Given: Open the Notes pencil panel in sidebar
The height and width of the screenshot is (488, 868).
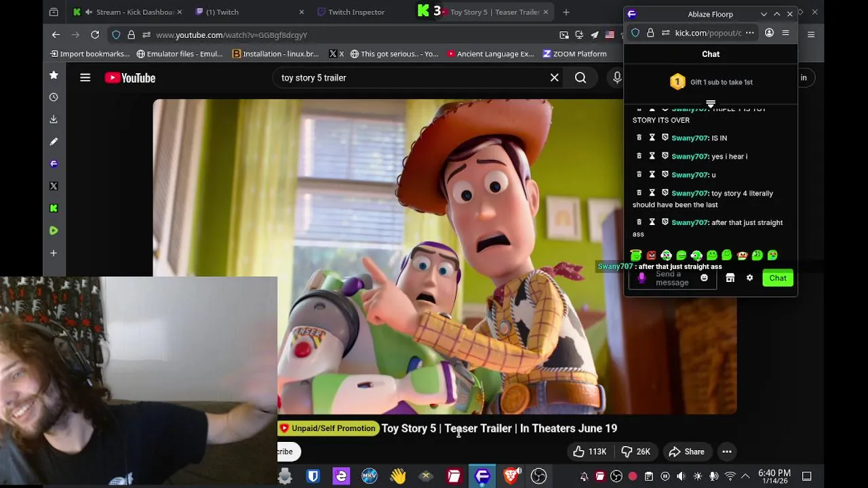Looking at the screenshot, I should click(54, 142).
